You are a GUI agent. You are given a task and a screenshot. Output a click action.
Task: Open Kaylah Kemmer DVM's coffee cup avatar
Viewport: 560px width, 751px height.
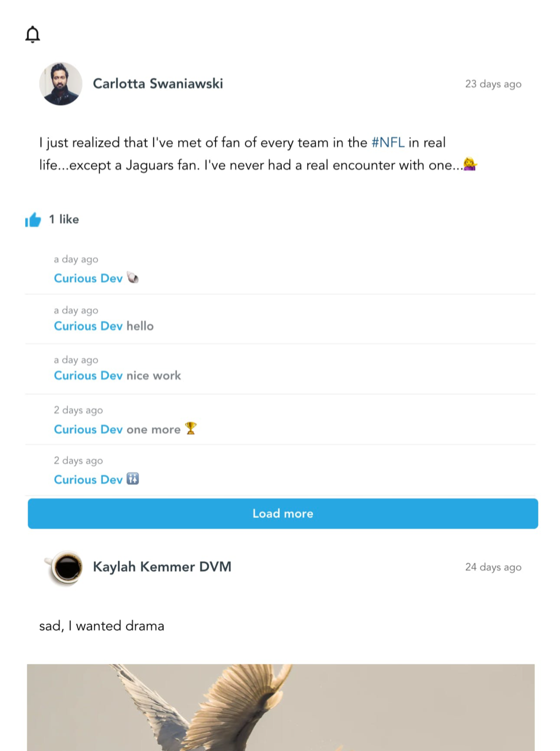click(x=64, y=567)
